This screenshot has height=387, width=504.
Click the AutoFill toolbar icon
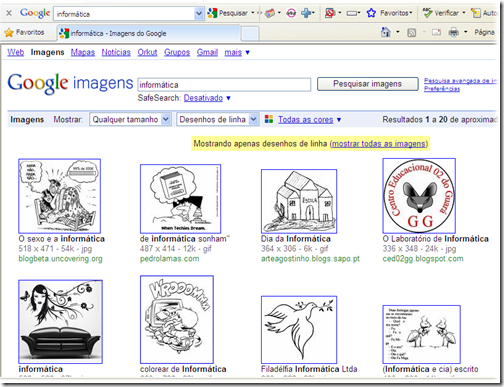click(x=476, y=13)
